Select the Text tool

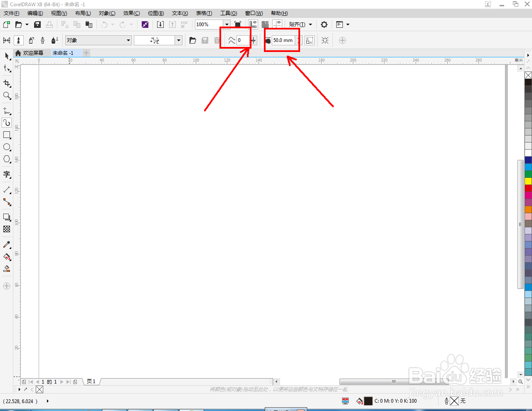coord(7,175)
